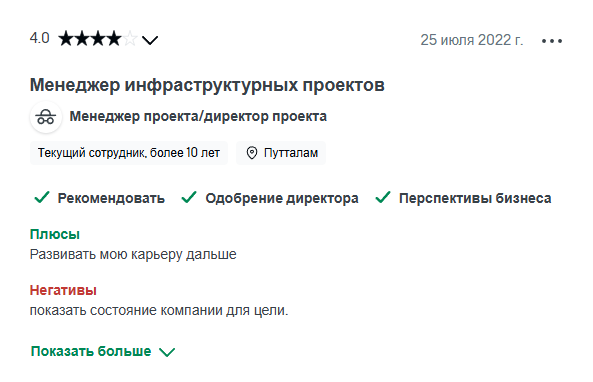Open the three-dots review options menu
This screenshot has height=382, width=593.
point(552,40)
